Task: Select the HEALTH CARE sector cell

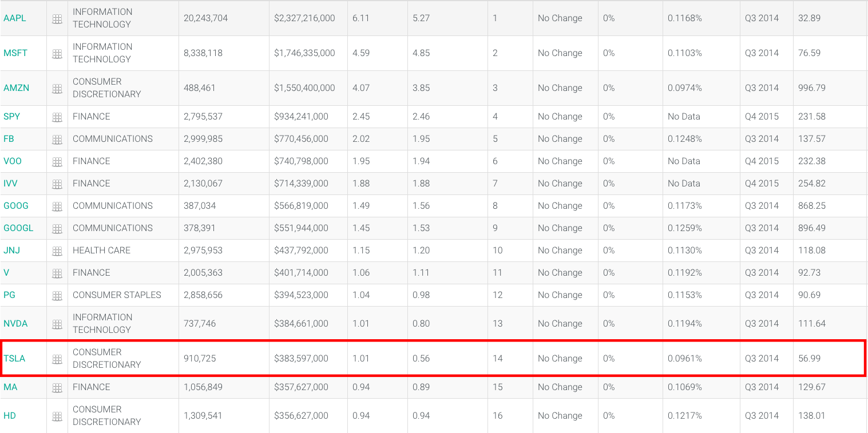Action: click(x=101, y=251)
